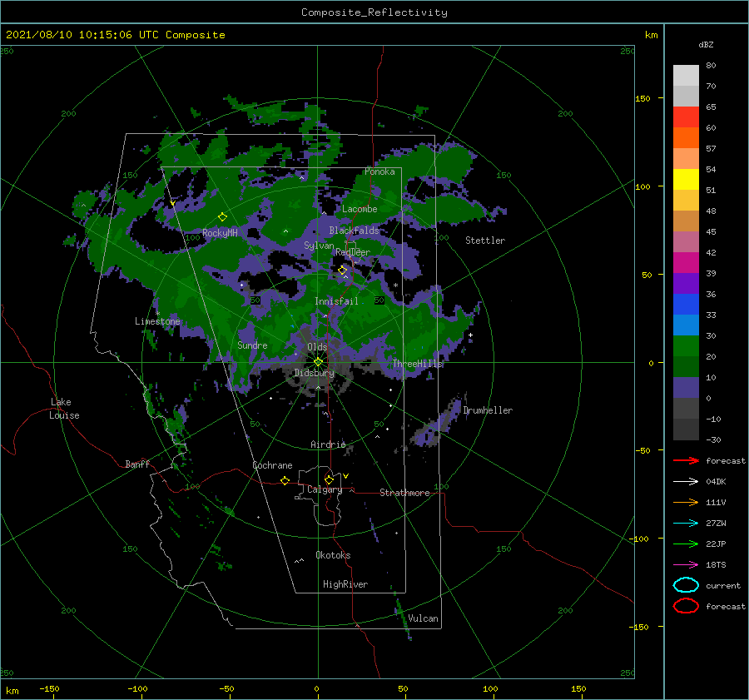Select the magenta 39-42 dBZ swatch
749x700 pixels.
tap(686, 263)
